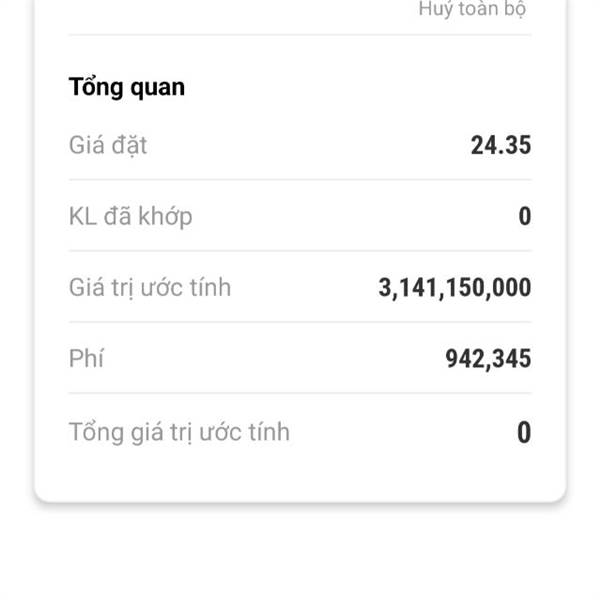
Task: Click the divider below Giá trị ước tính row
Action: [300, 322]
